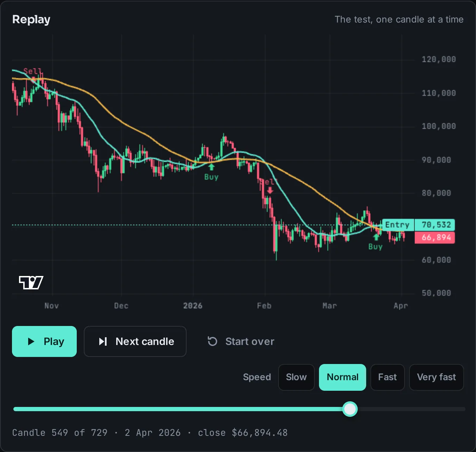Click the 66,894 current price tag
476x452 pixels.
pyautogui.click(x=435, y=238)
